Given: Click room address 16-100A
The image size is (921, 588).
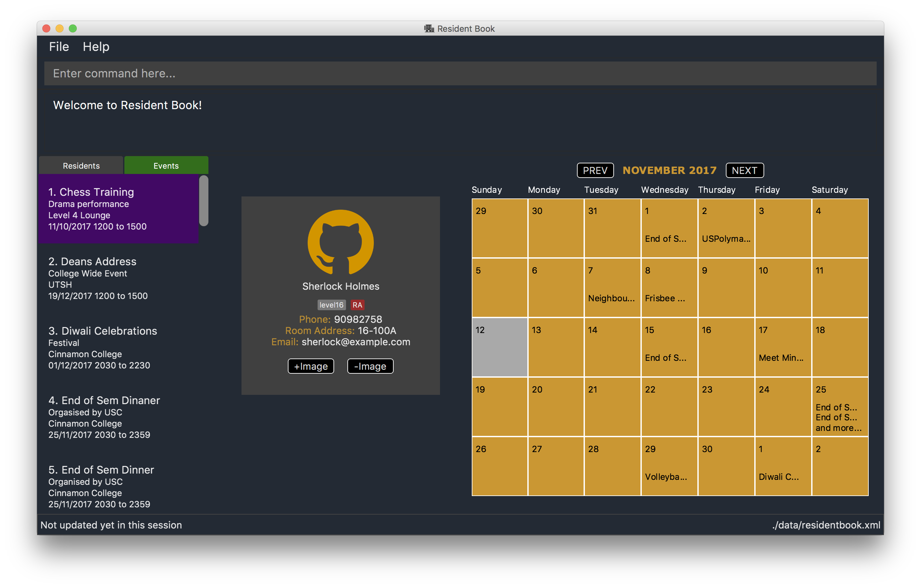Looking at the screenshot, I should coord(377,331).
